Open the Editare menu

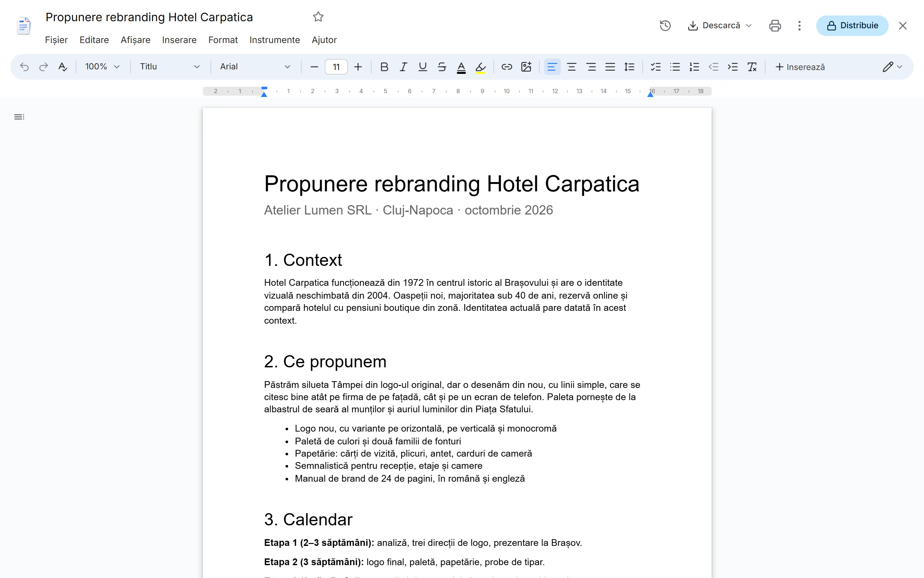click(94, 40)
